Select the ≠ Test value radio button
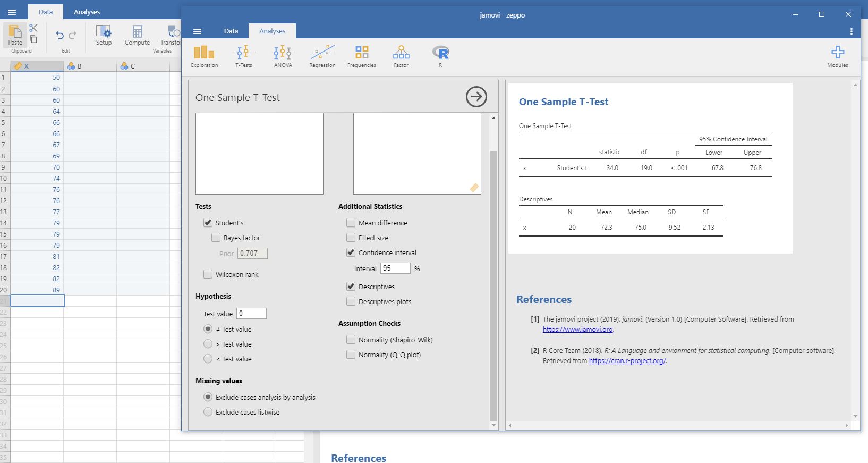Viewport: 868px width, 463px height. [x=208, y=329]
